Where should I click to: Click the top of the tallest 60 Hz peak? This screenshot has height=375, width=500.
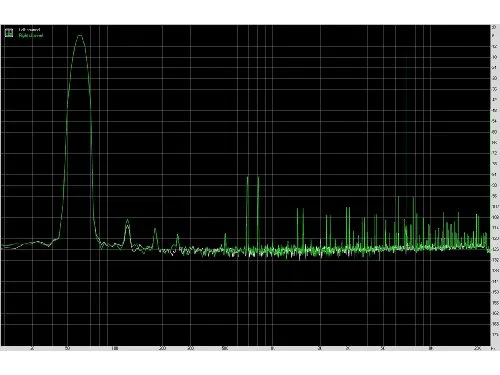80,35
